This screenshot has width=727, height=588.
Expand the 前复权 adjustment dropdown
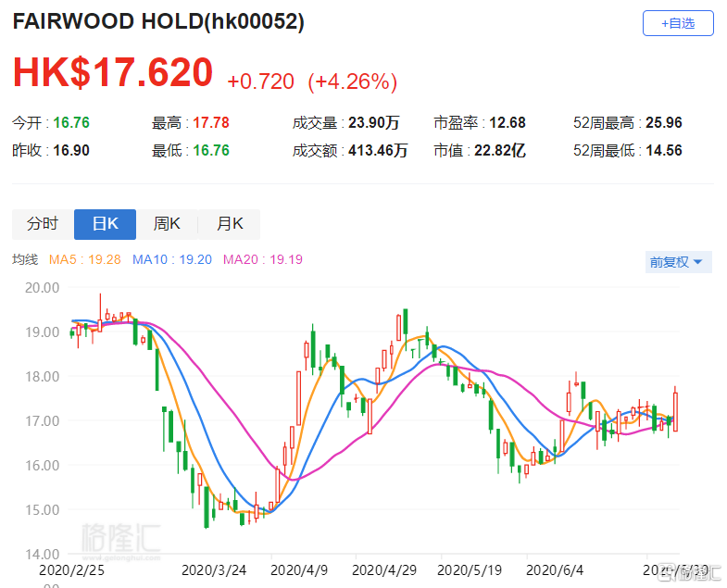pos(678,262)
